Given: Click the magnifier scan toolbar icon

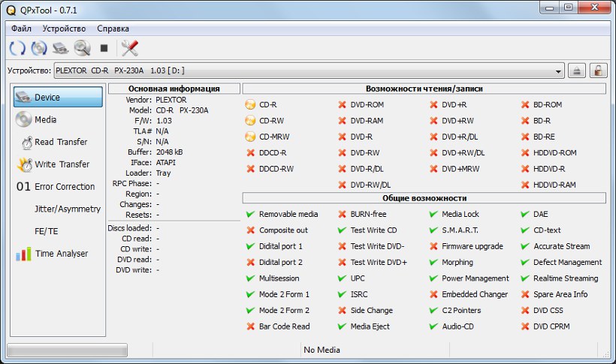Looking at the screenshot, I should (82, 48).
